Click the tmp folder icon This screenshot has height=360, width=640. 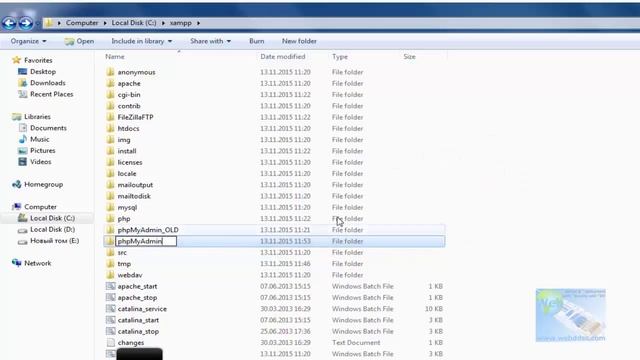tap(110, 264)
